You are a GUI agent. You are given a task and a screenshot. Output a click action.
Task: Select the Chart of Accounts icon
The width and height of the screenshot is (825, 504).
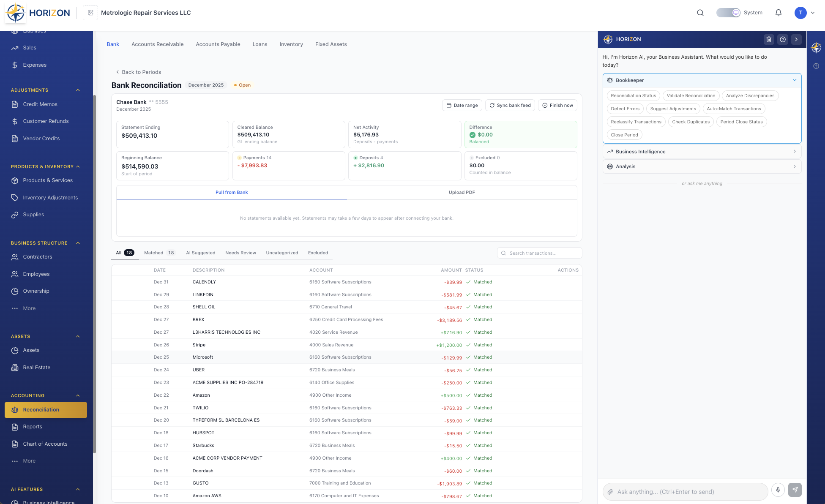(14, 444)
